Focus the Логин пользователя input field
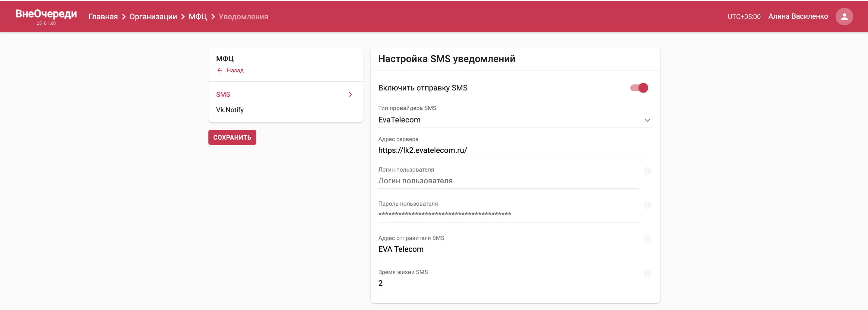Screen dimensions: 868x310 coord(508,181)
